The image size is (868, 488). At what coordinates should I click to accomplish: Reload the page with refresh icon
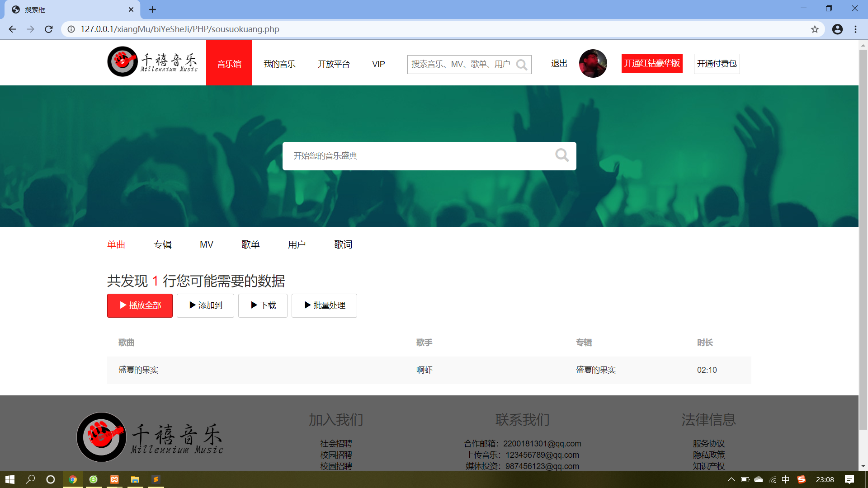pyautogui.click(x=49, y=29)
